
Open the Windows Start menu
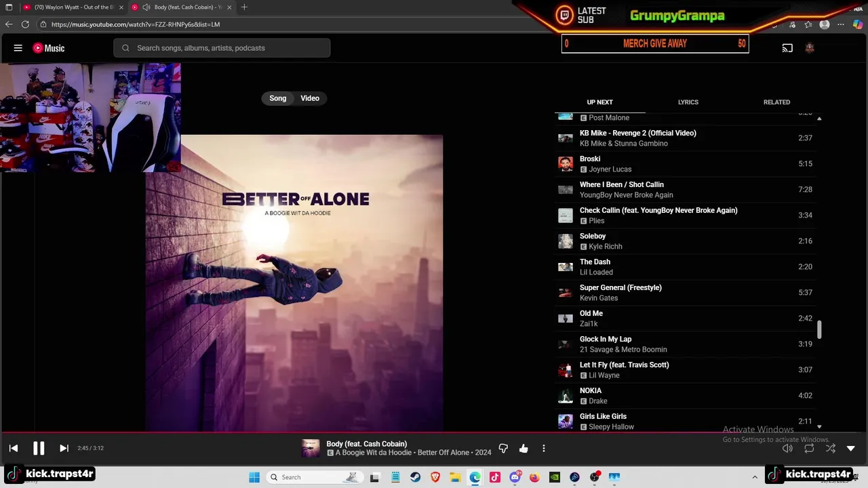[254, 477]
